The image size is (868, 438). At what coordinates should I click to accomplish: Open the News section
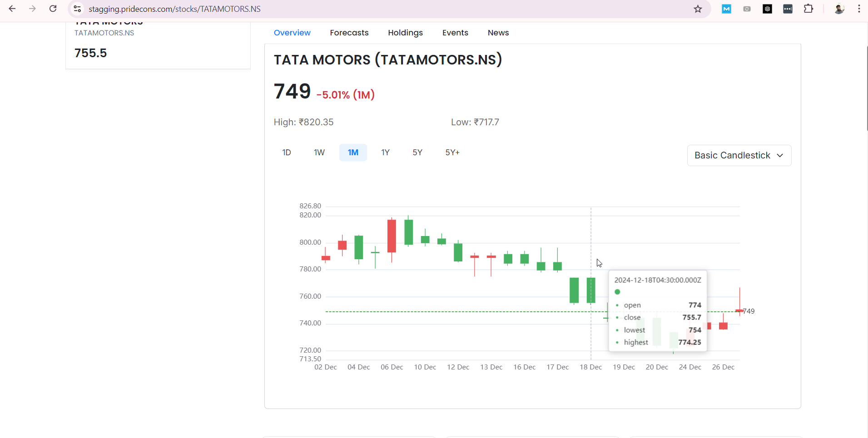pyautogui.click(x=498, y=33)
